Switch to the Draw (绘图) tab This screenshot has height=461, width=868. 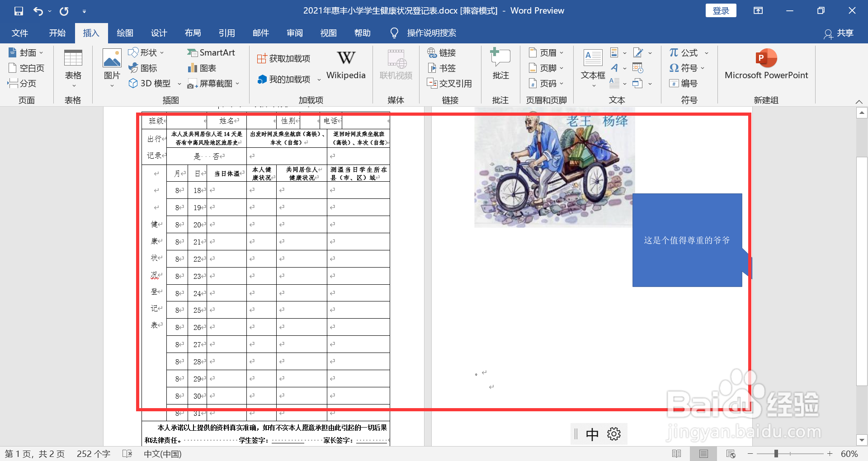[125, 33]
